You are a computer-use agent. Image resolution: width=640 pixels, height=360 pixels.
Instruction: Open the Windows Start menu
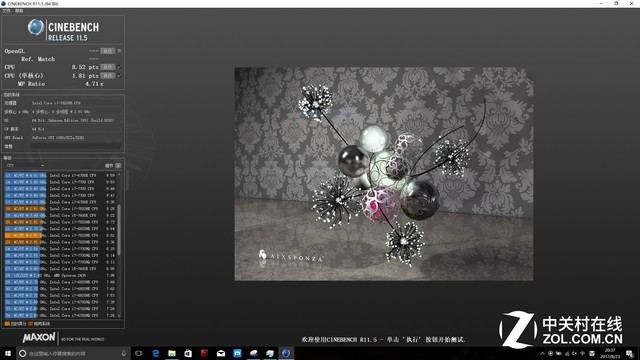click(x=7, y=353)
